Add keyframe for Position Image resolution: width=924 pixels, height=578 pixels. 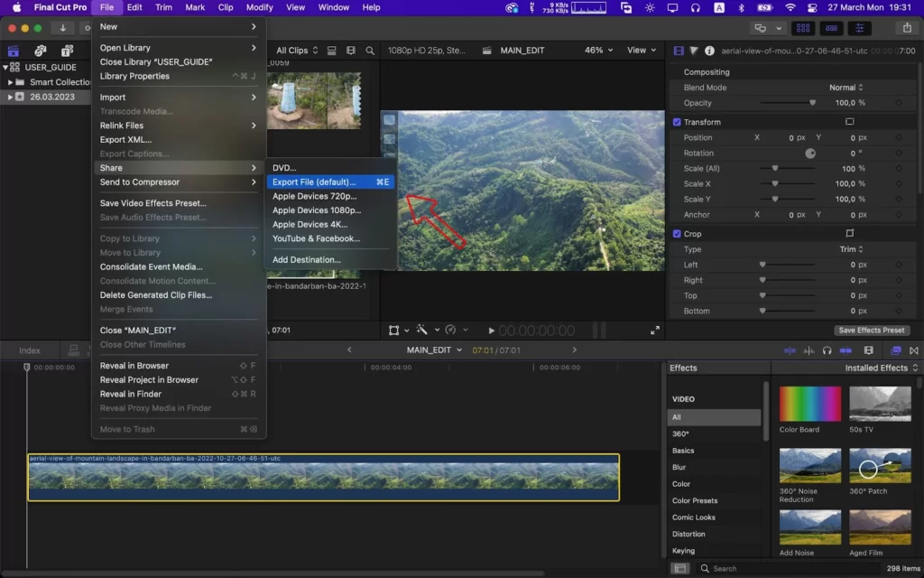[x=899, y=137]
